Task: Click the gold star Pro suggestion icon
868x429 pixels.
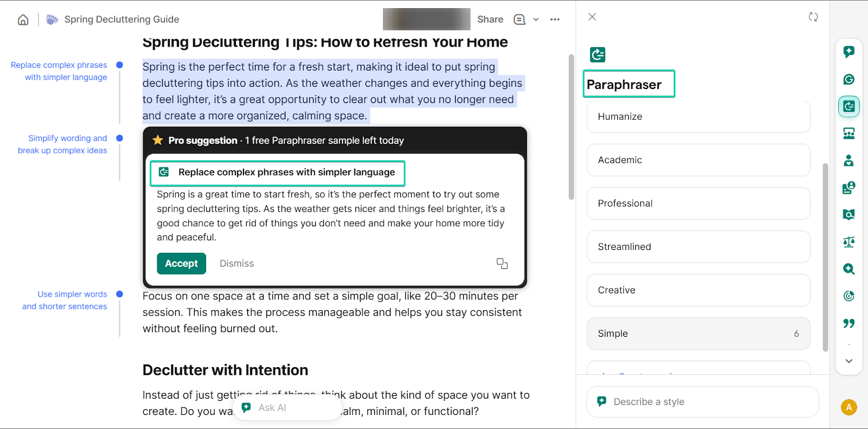Action: 158,140
